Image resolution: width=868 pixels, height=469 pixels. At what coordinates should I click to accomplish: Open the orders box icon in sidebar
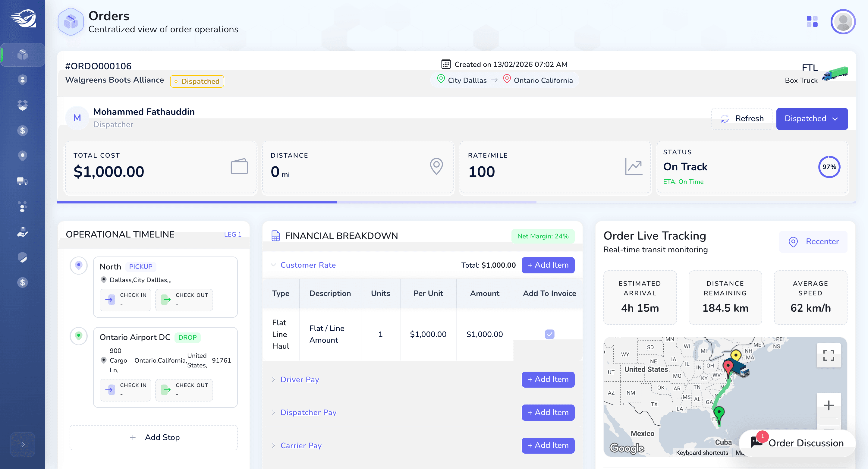pos(23,55)
